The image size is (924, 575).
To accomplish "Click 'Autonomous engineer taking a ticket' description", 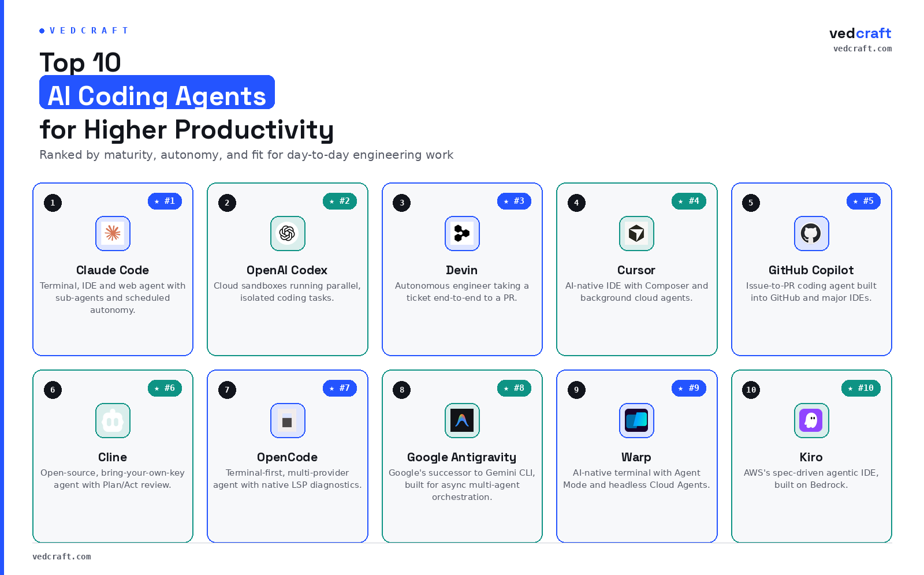I will tap(462, 292).
